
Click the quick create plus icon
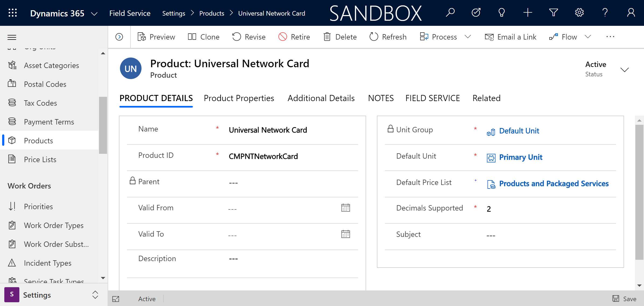[x=528, y=13]
